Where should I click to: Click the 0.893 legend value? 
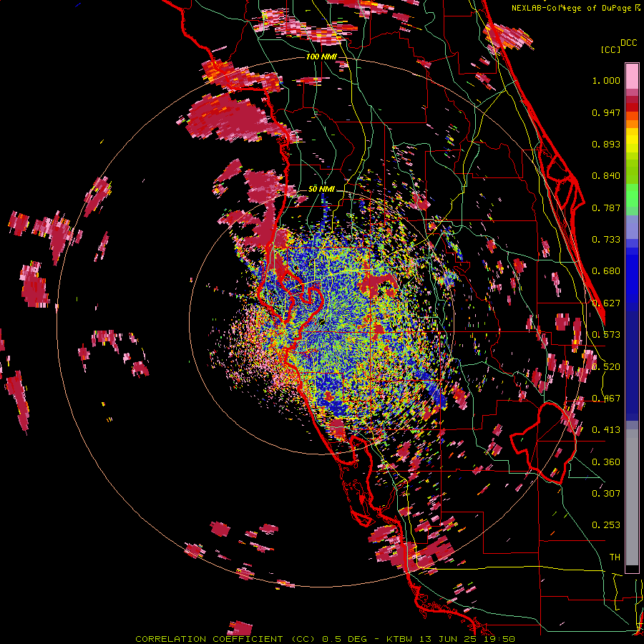(x=606, y=144)
